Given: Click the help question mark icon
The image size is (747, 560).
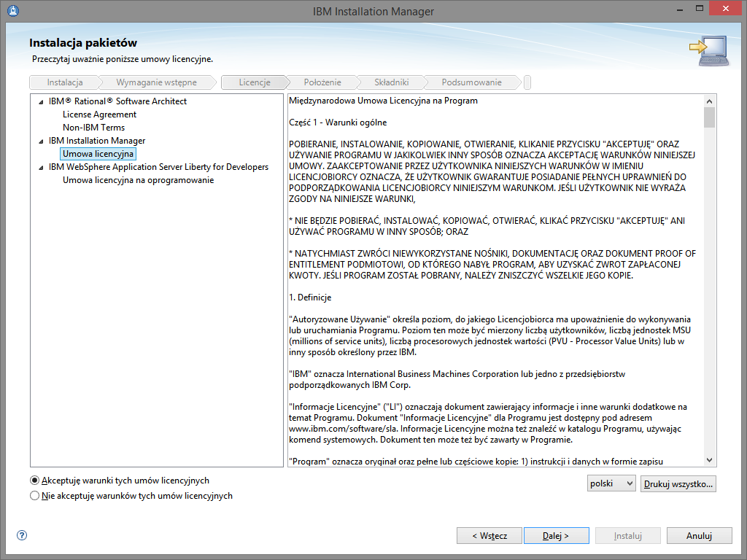Looking at the screenshot, I should [21, 535].
